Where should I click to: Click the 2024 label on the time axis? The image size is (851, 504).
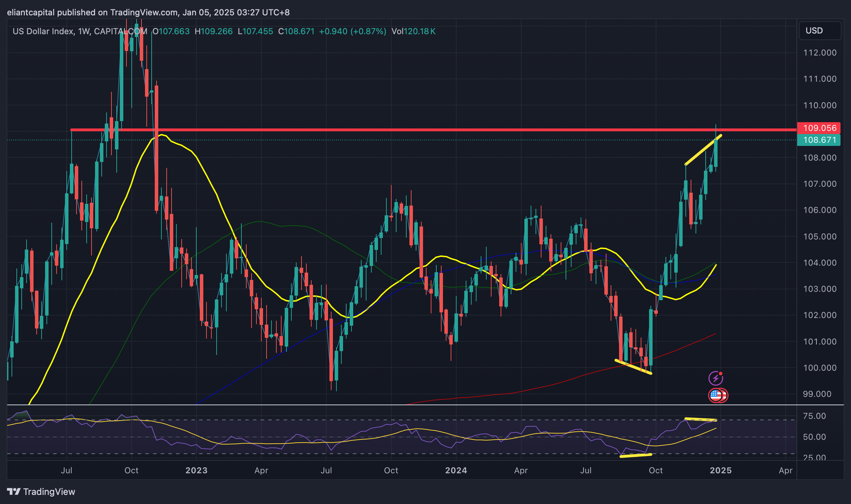click(456, 470)
